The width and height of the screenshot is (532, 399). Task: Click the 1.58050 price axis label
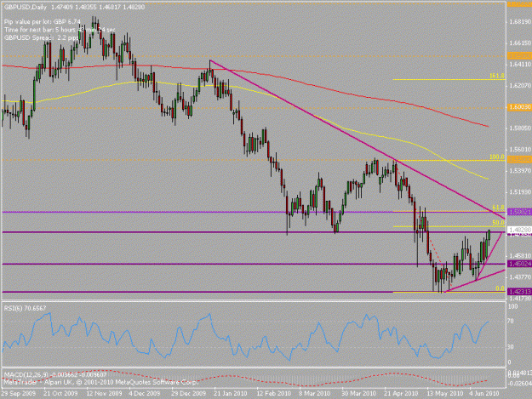point(520,128)
